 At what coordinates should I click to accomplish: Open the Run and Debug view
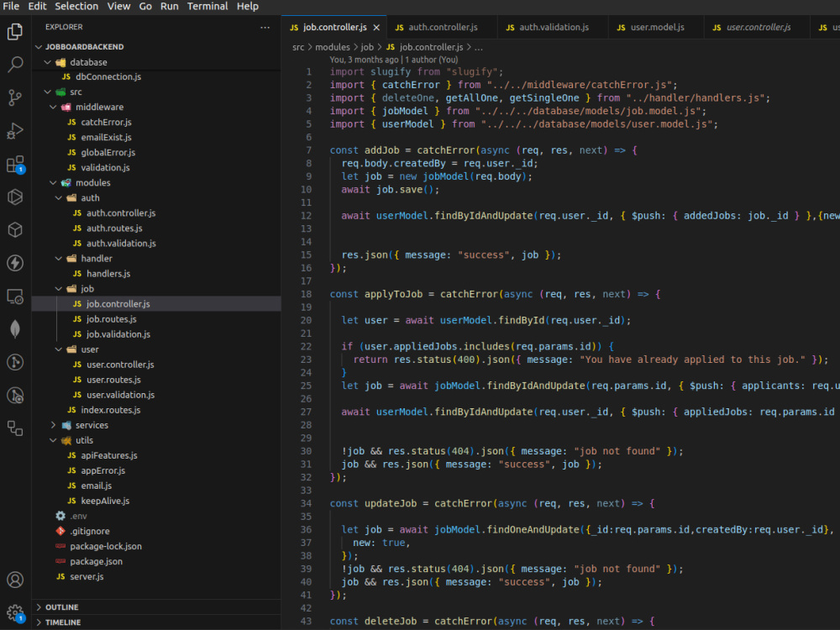click(15, 131)
